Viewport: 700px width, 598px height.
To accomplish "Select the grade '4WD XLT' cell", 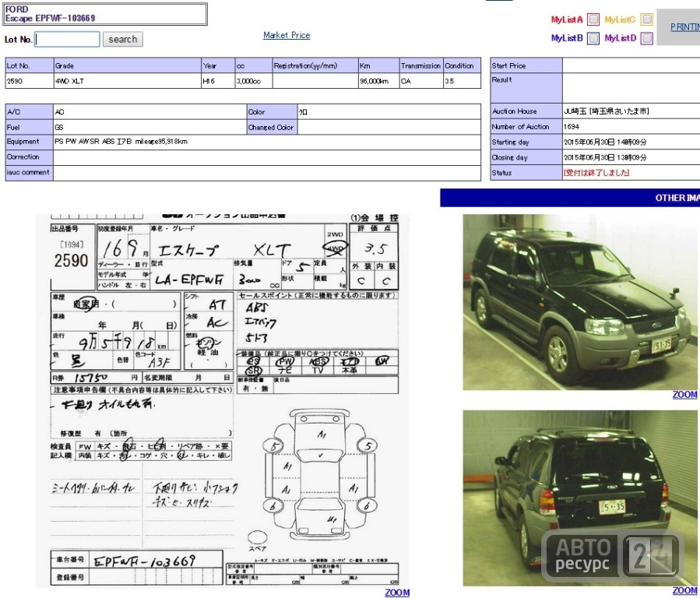I will pyautogui.click(x=128, y=81).
